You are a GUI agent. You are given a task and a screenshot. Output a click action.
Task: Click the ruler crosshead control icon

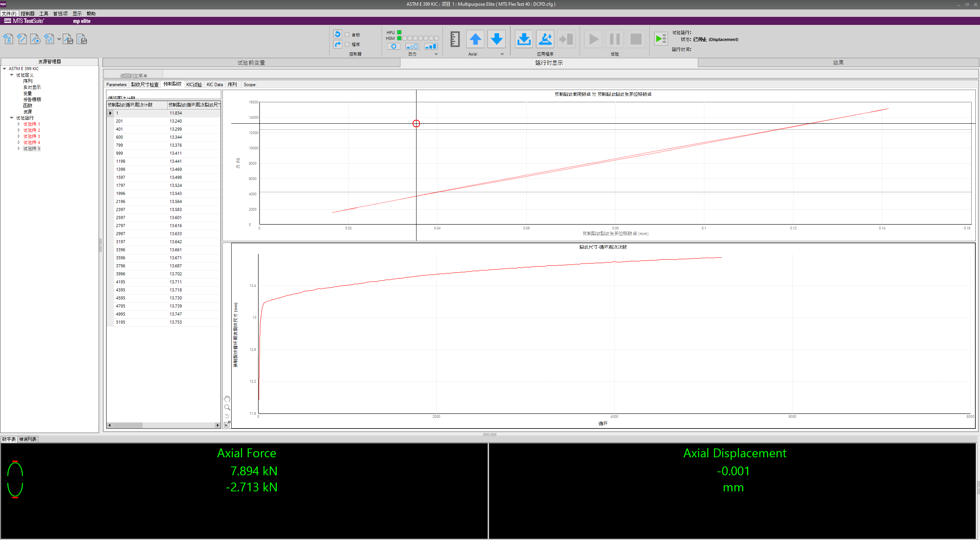455,39
